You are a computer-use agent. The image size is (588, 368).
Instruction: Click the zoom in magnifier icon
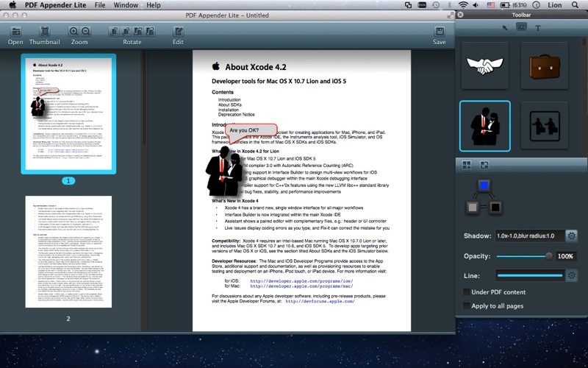[73, 32]
